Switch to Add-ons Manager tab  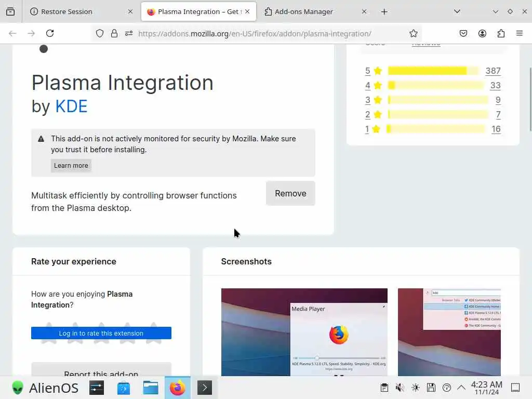(315, 11)
